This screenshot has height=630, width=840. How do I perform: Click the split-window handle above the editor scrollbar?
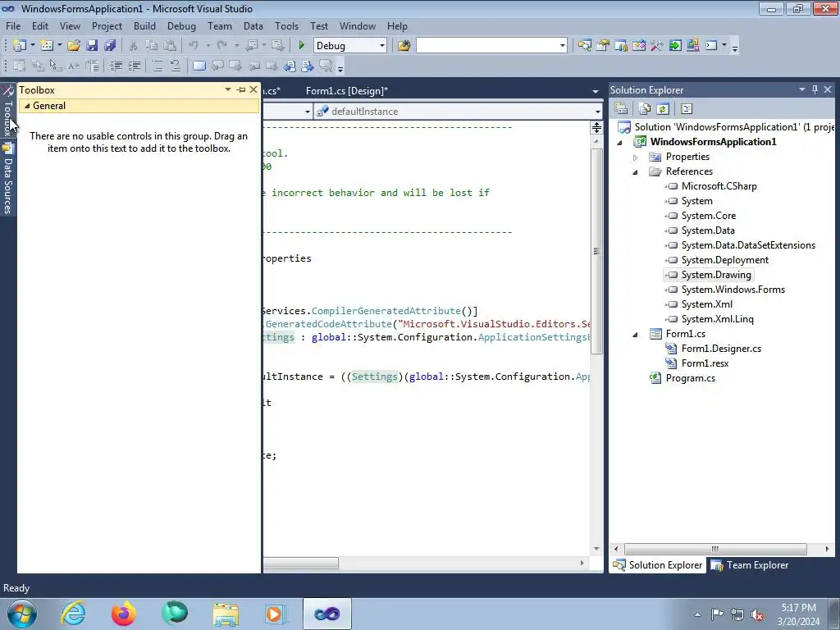click(596, 127)
